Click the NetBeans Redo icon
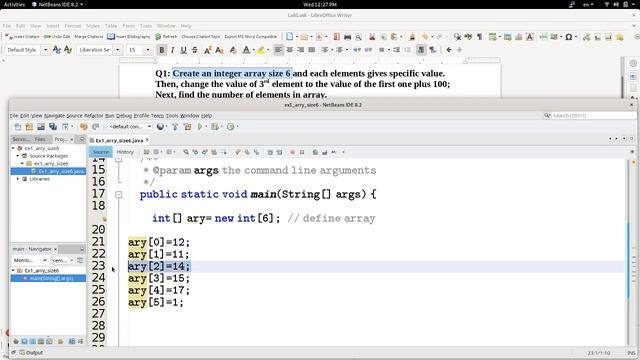Screen dimensions: 640x360 click(96, 127)
